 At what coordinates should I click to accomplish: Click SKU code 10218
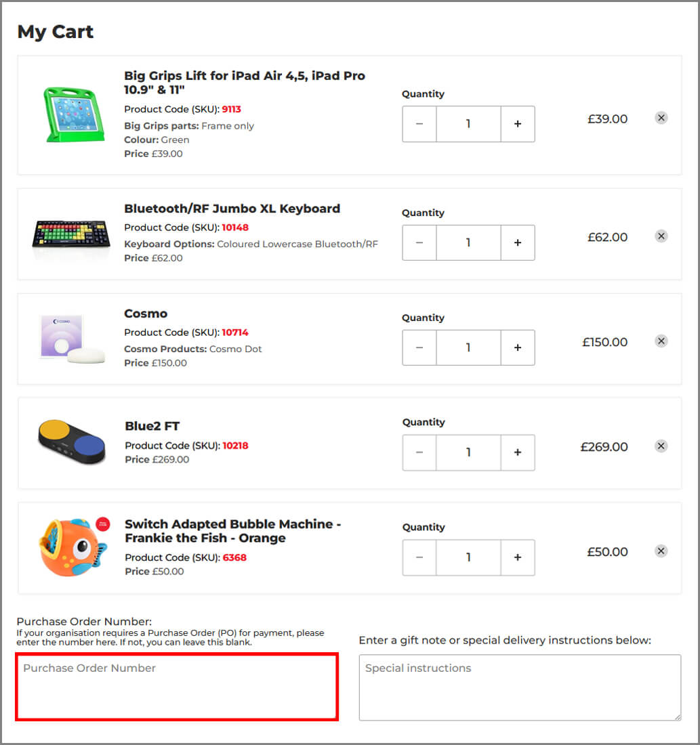(235, 446)
